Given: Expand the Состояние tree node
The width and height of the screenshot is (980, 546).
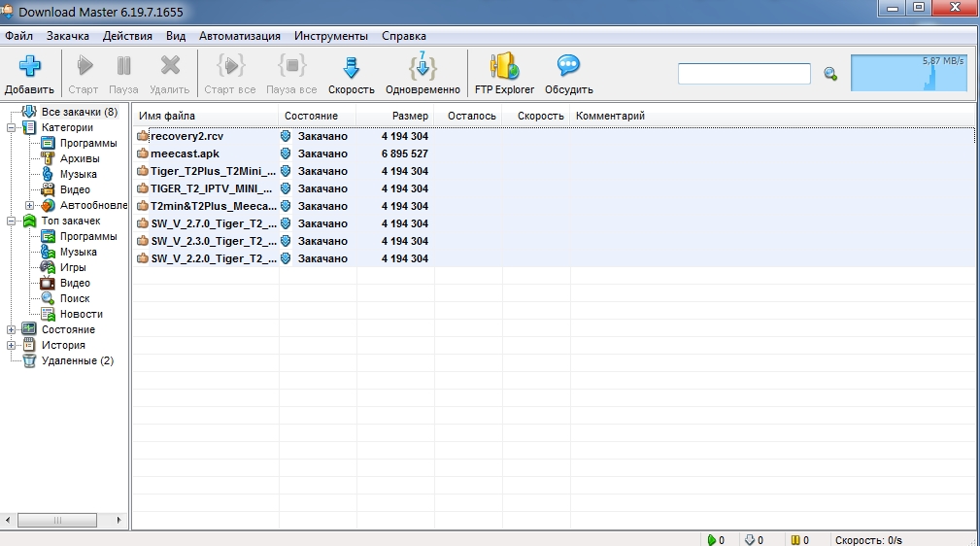Looking at the screenshot, I should coord(11,329).
